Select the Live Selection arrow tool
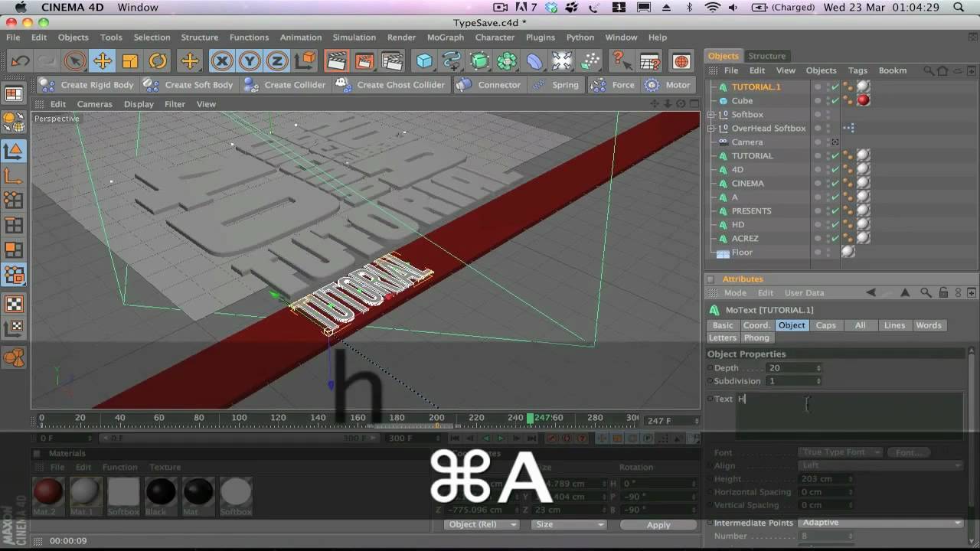980x551 pixels. coord(74,61)
